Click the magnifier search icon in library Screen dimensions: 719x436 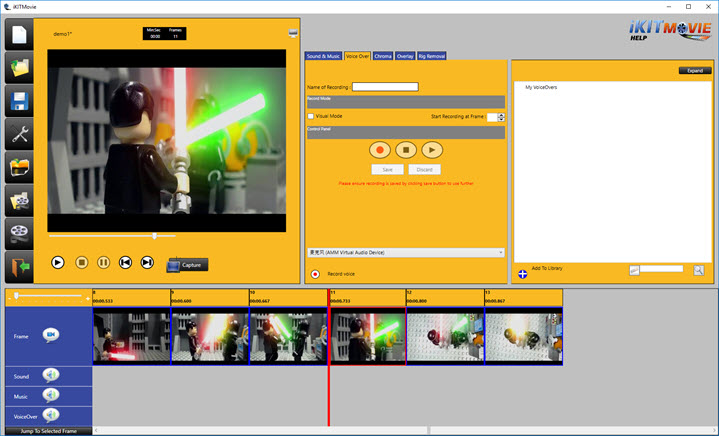click(x=699, y=270)
